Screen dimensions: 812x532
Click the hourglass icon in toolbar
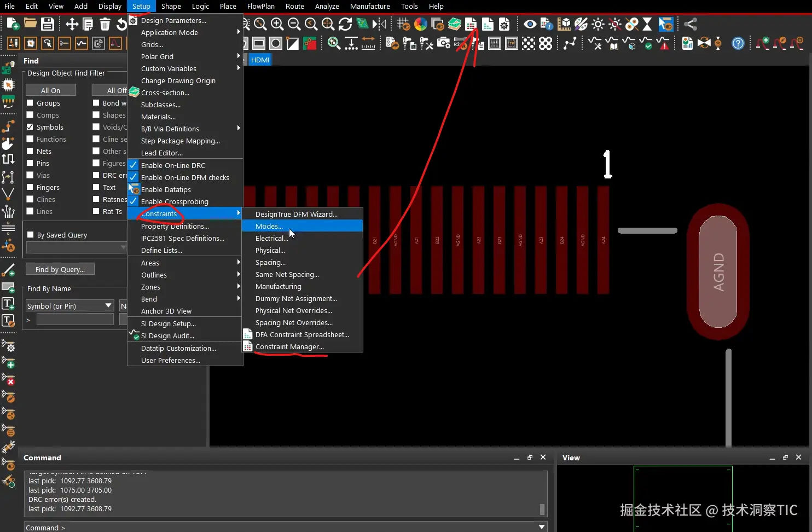[x=647, y=24]
